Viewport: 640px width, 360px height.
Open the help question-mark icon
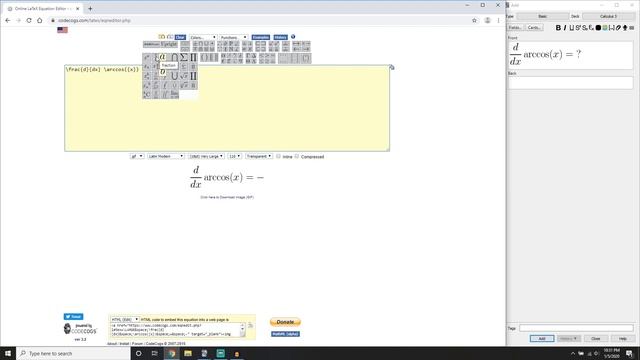coord(293,37)
